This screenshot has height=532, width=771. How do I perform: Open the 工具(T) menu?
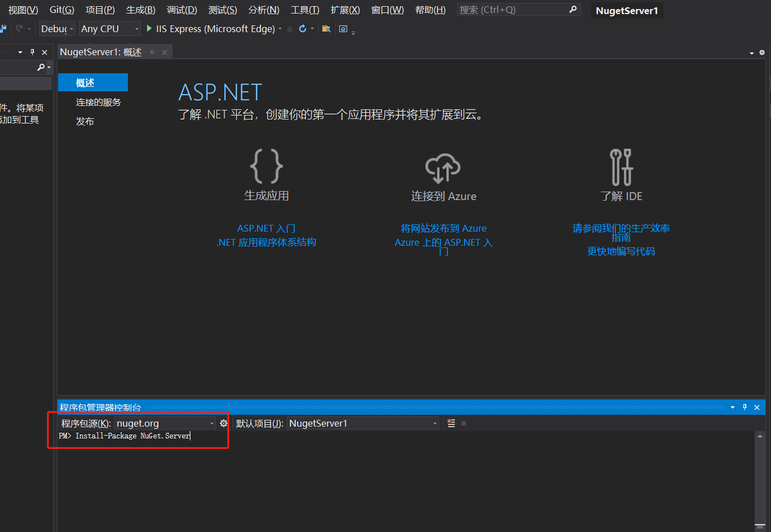[305, 10]
